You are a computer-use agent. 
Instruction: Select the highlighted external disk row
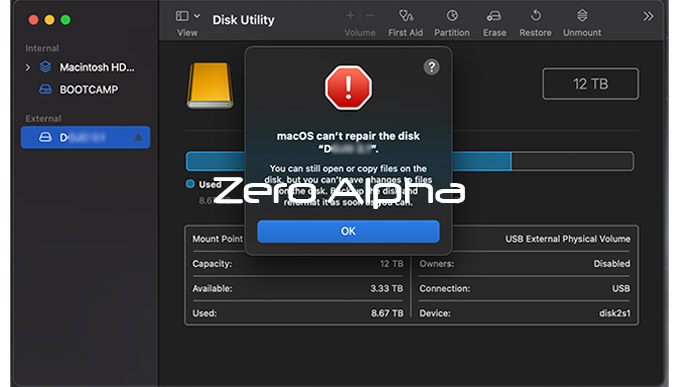click(x=85, y=138)
